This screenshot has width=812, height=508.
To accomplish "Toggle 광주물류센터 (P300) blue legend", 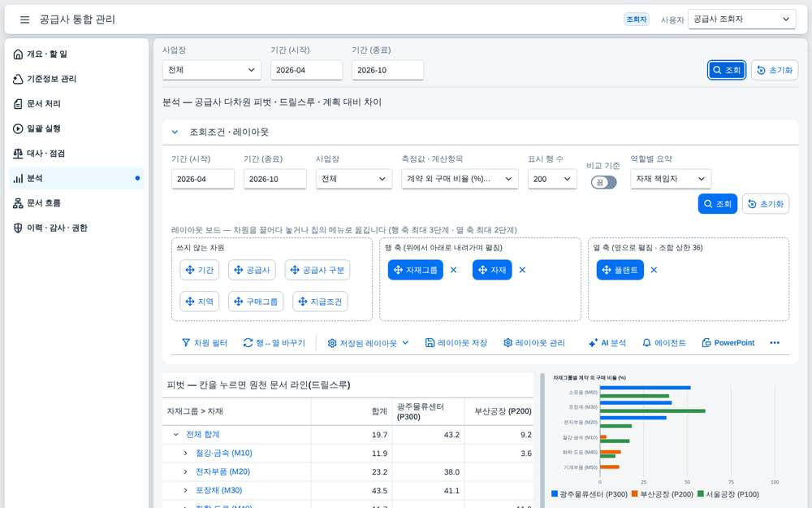I will (590, 494).
